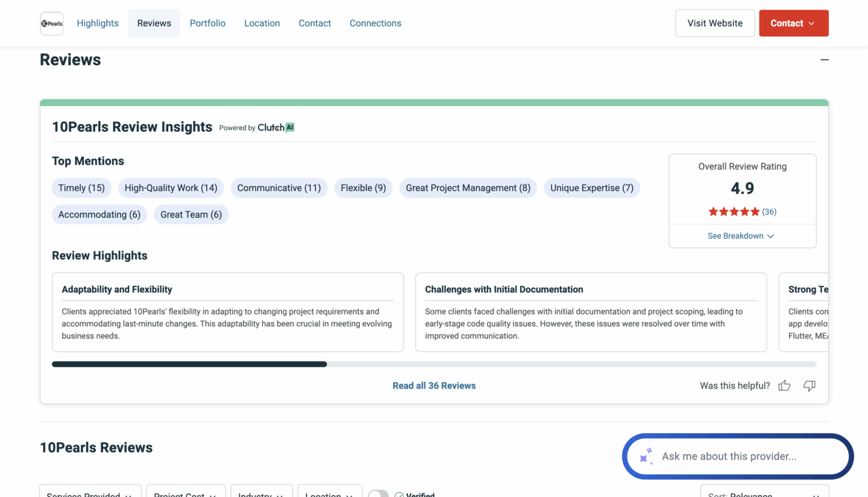Click the Was this helpful? text

[735, 386]
